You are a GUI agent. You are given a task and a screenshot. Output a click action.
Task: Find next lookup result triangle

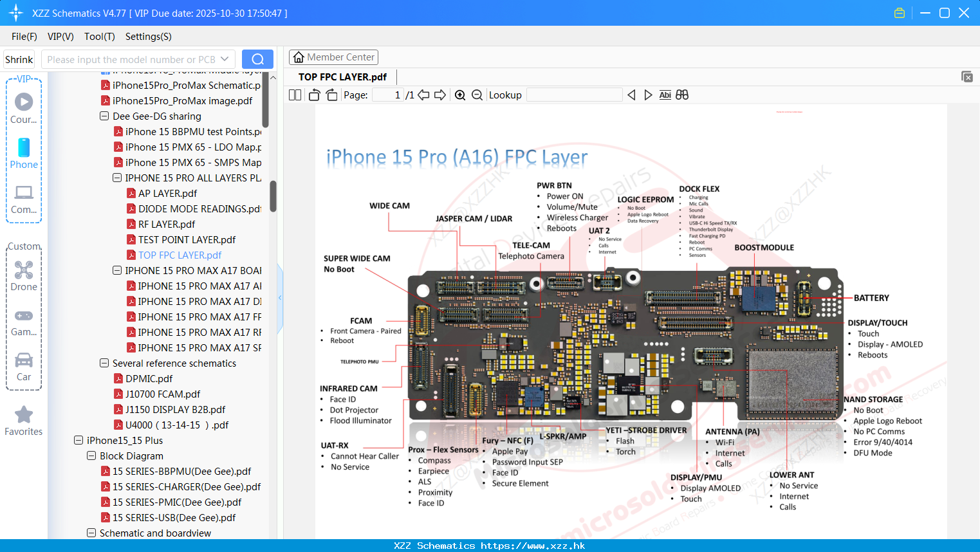click(648, 95)
